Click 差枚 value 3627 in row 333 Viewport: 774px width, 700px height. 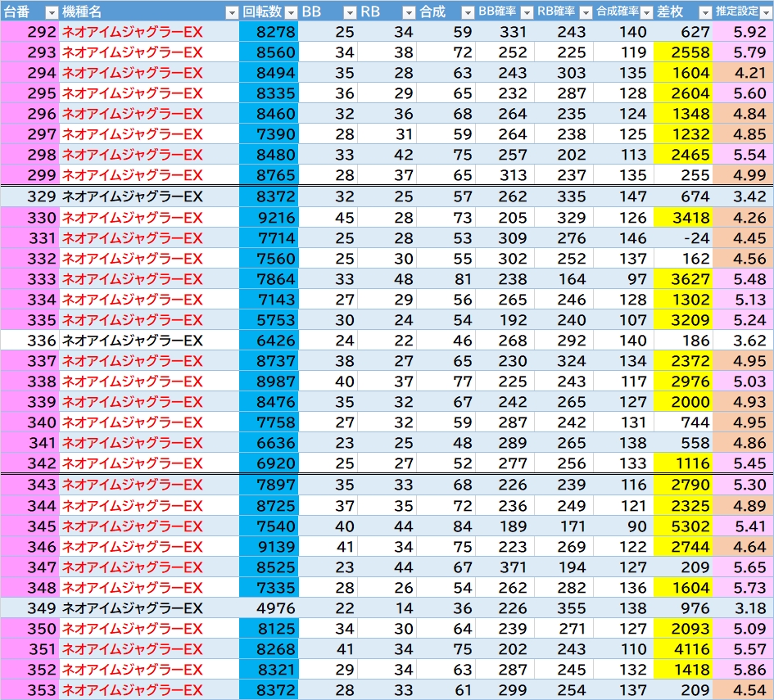[683, 279]
